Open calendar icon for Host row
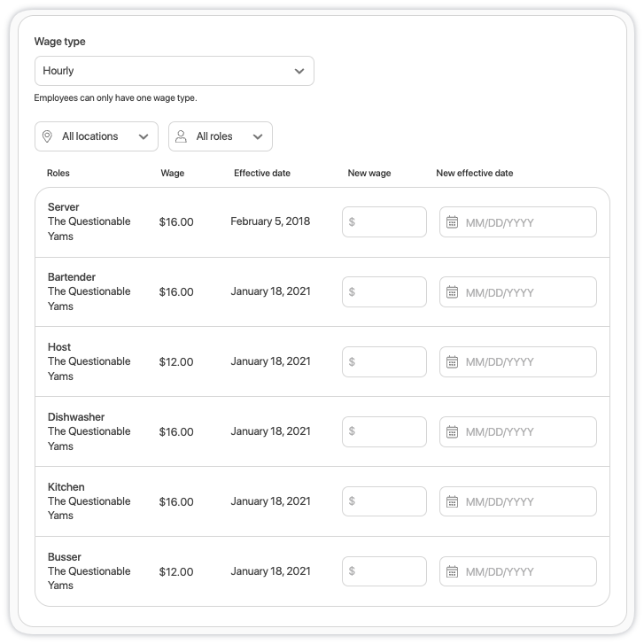This screenshot has height=644, width=644. click(452, 361)
